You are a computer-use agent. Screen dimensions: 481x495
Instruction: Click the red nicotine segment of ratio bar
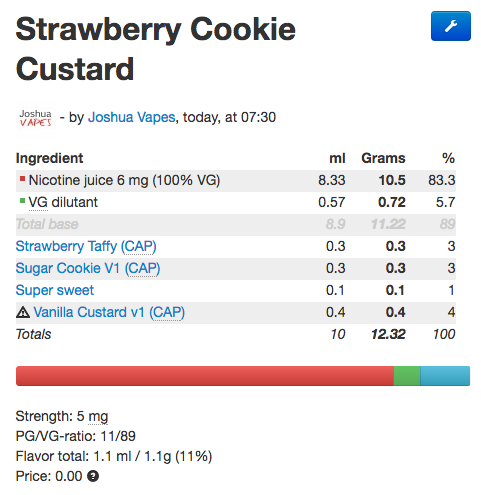[205, 376]
